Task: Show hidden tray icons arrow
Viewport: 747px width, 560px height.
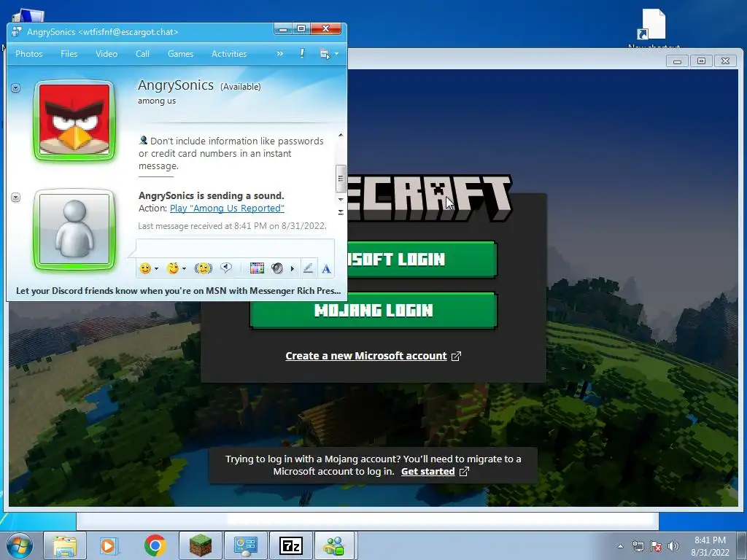Action: pos(620,546)
